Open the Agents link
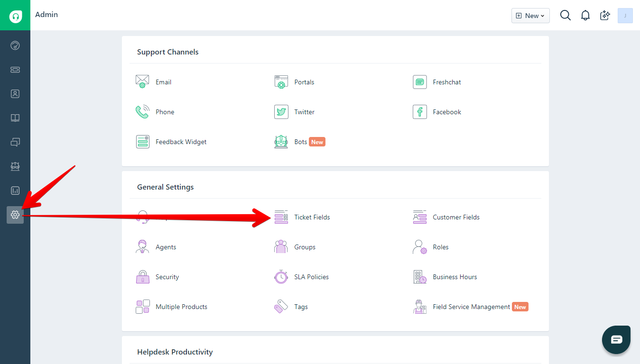Viewport: 640px width, 364px height. pyautogui.click(x=166, y=247)
